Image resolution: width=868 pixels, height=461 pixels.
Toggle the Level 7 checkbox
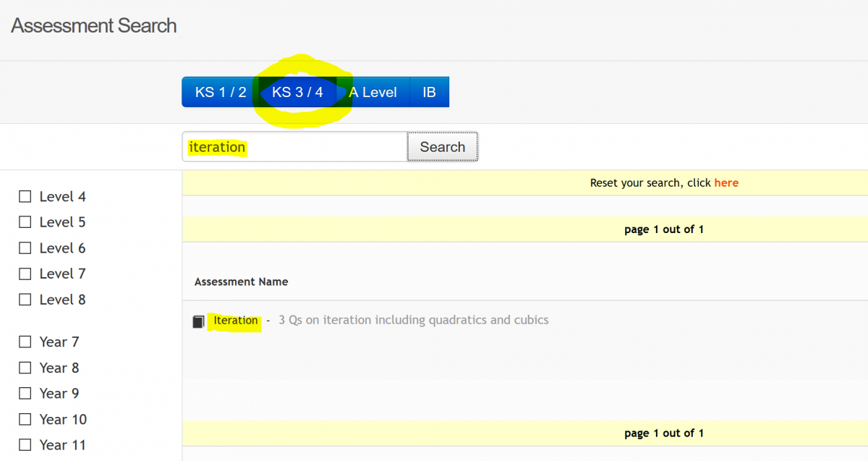25,274
